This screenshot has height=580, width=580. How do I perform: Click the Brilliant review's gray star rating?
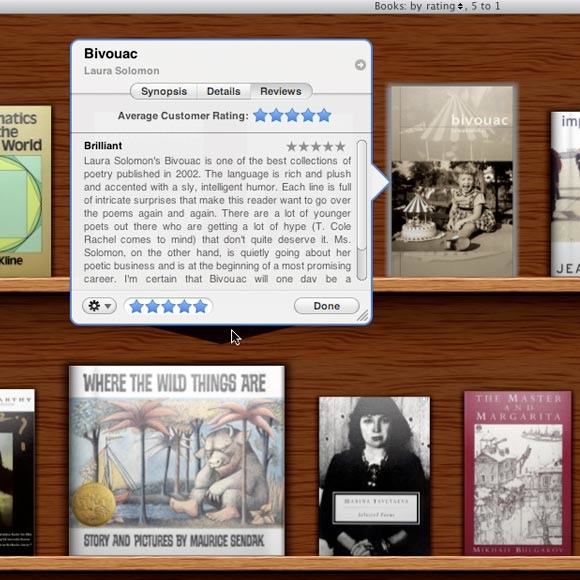(316, 147)
